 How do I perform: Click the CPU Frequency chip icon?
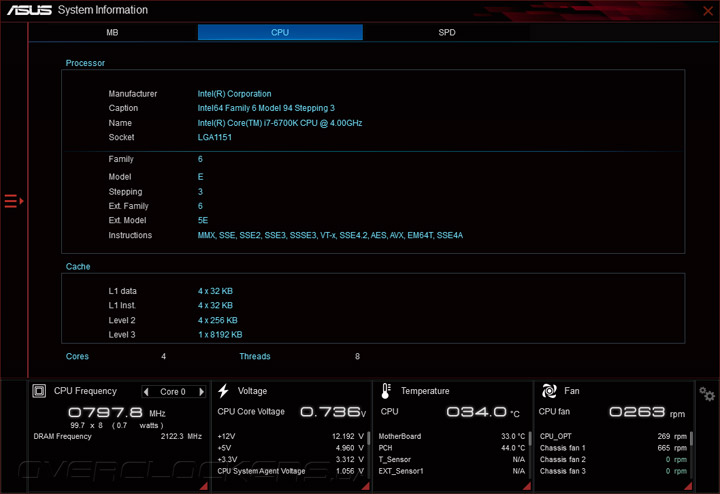(39, 391)
